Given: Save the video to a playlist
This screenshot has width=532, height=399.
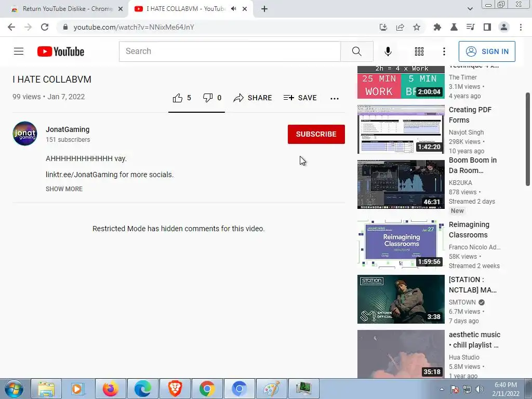Looking at the screenshot, I should 300,98.
